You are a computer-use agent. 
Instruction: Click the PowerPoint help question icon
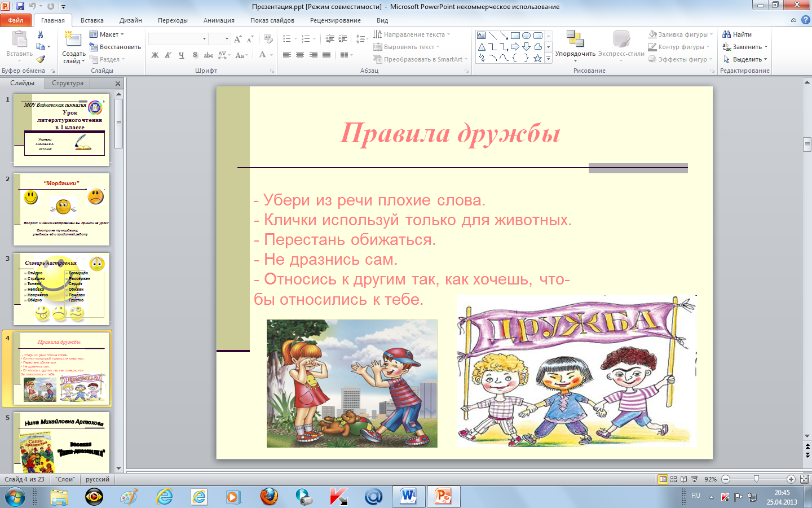[x=805, y=20]
